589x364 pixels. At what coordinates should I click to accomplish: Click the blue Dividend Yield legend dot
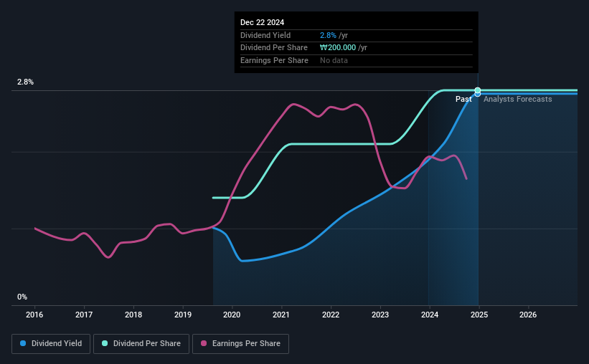[23, 343]
